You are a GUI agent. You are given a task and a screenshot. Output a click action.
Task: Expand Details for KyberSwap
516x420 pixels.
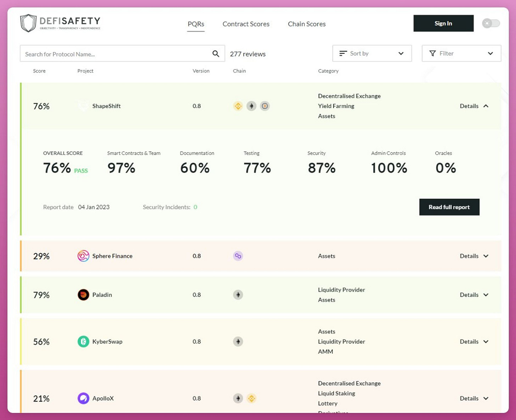[x=474, y=342]
